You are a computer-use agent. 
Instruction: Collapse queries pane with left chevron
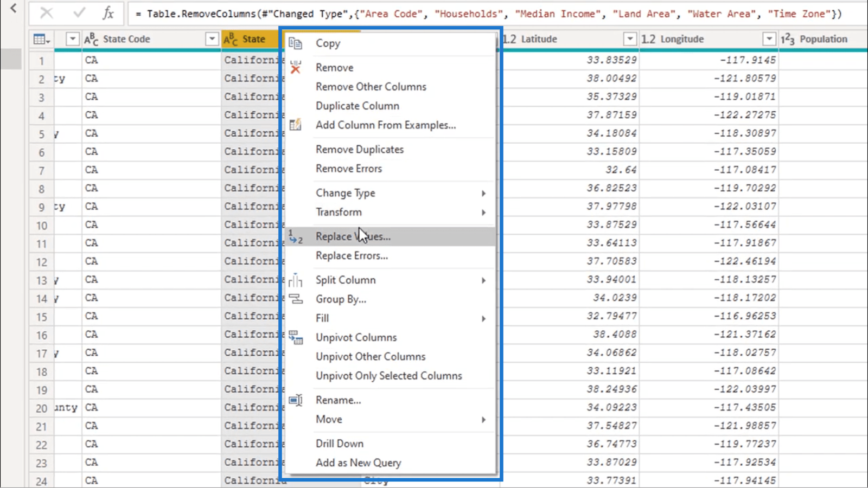pyautogui.click(x=14, y=8)
